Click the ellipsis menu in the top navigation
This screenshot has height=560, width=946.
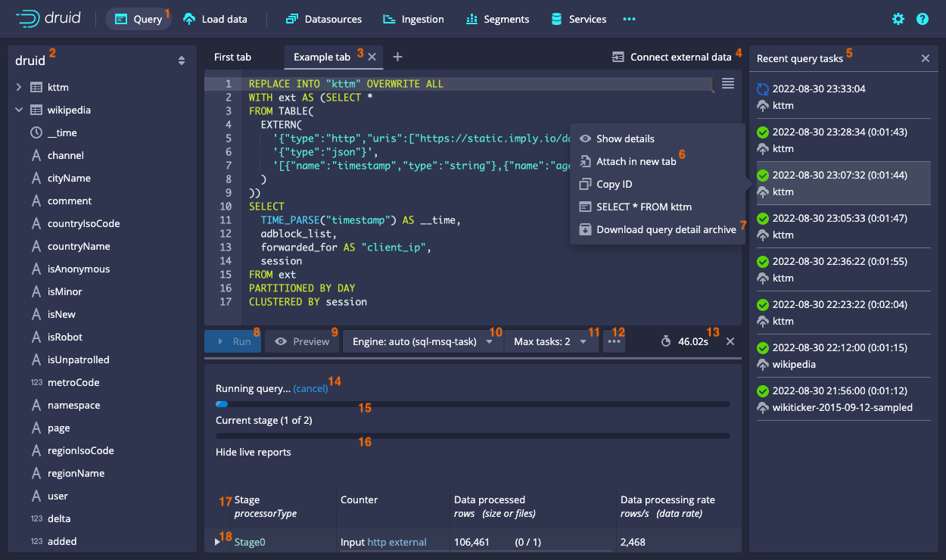[x=629, y=19]
